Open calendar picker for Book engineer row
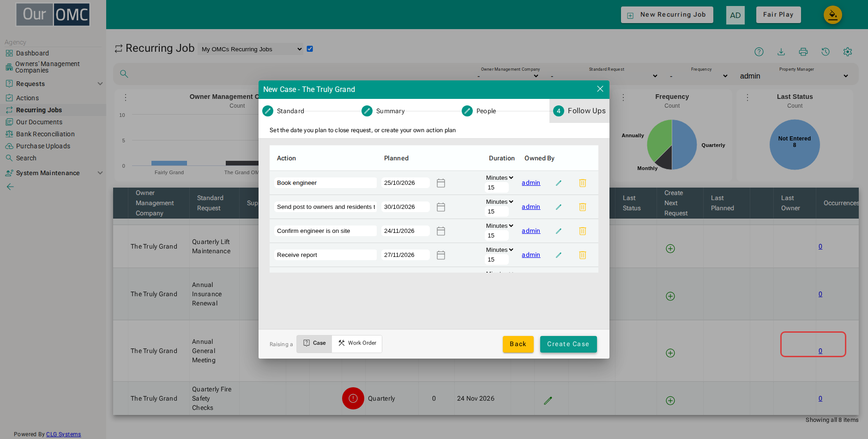 [x=441, y=183]
